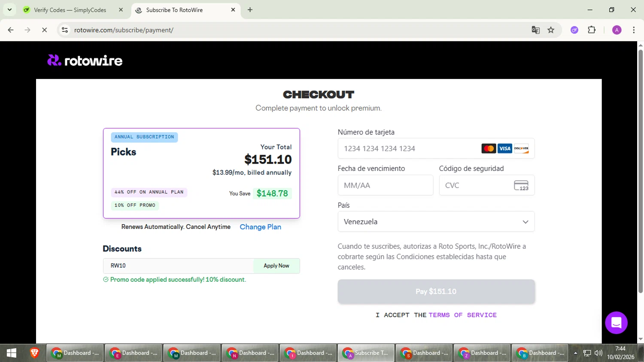The height and width of the screenshot is (362, 644).
Task: Open the profile avatar A
Action: point(617,30)
